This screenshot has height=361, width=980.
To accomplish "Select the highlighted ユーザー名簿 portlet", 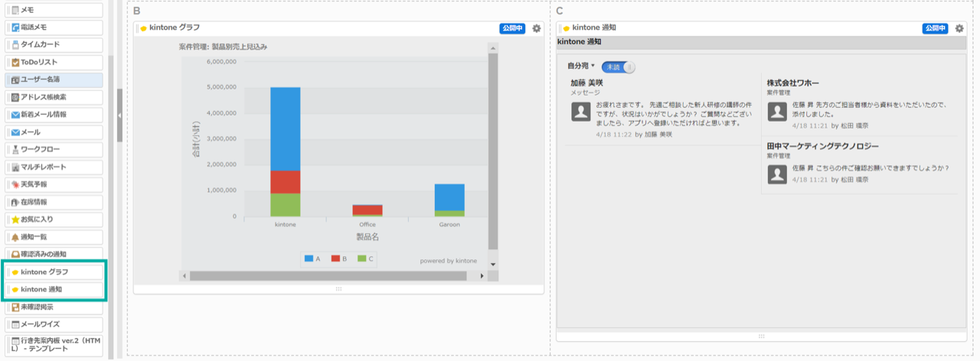I will tap(54, 80).
